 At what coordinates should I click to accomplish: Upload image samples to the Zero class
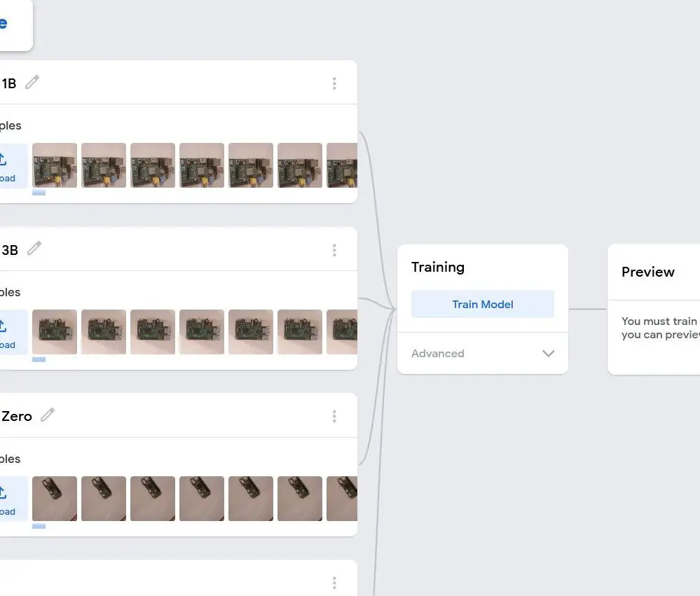[13, 499]
